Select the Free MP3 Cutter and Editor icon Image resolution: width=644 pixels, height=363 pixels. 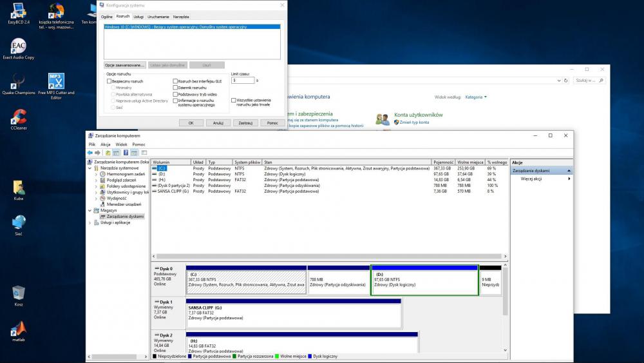coord(56,81)
